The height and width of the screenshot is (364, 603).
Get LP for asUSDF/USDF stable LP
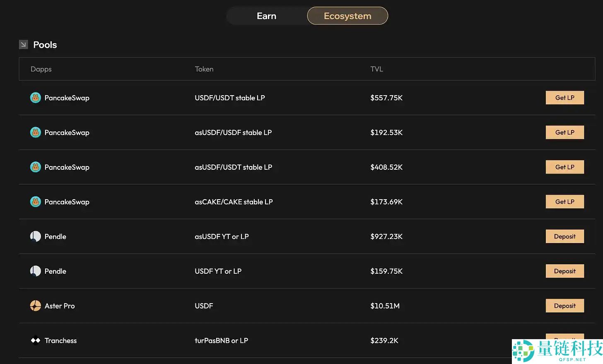[x=564, y=133]
